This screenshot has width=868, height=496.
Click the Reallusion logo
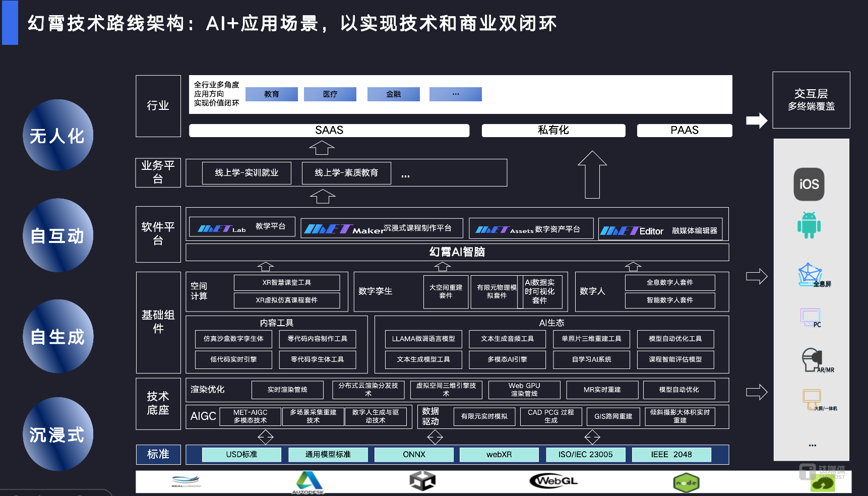pyautogui.click(x=186, y=481)
